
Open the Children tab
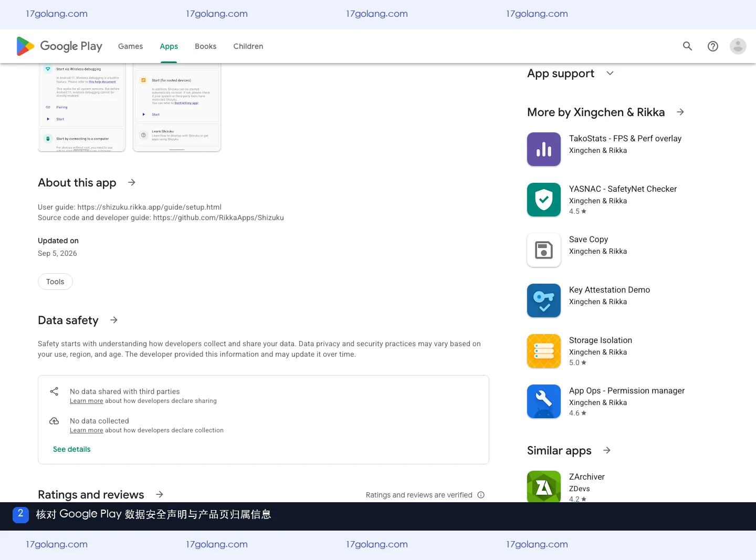(x=248, y=46)
